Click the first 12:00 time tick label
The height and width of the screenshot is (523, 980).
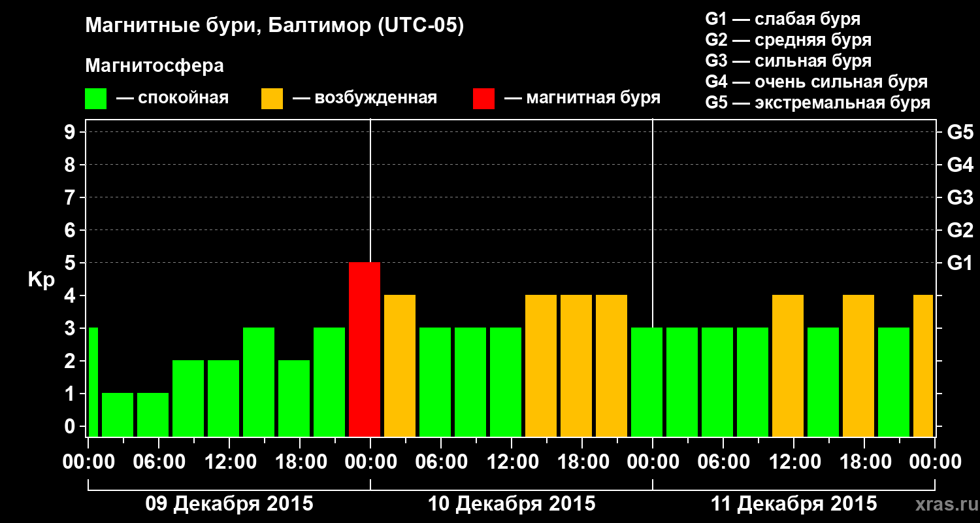click(x=229, y=462)
